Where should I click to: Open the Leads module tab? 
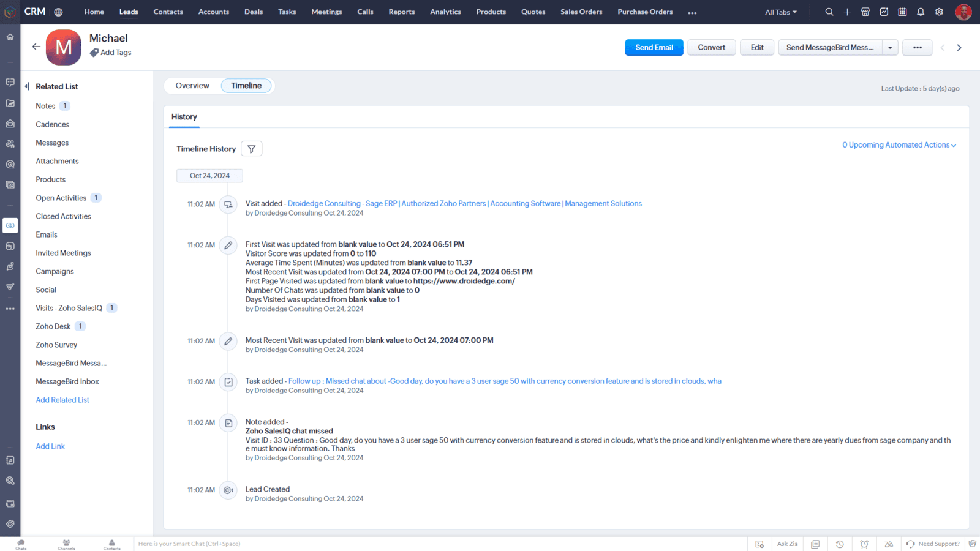pyautogui.click(x=129, y=12)
